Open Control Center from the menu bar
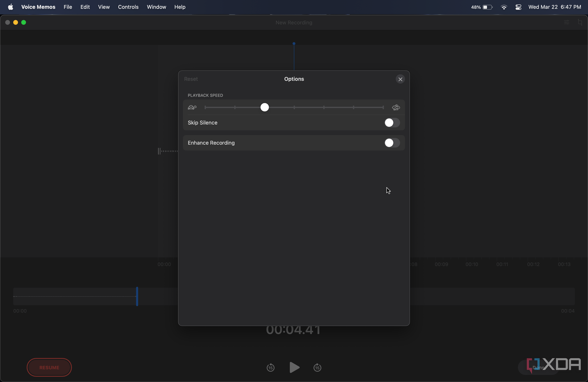 pyautogui.click(x=518, y=7)
